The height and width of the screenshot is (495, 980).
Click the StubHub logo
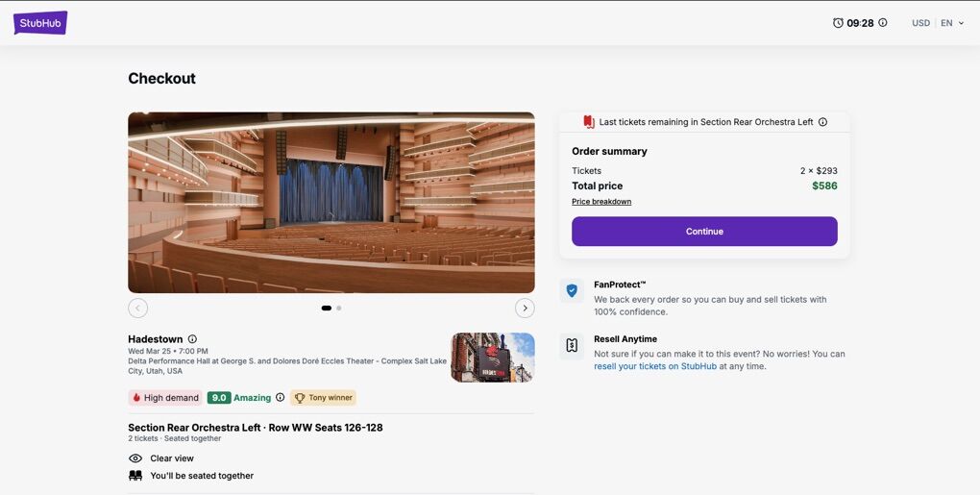40,23
